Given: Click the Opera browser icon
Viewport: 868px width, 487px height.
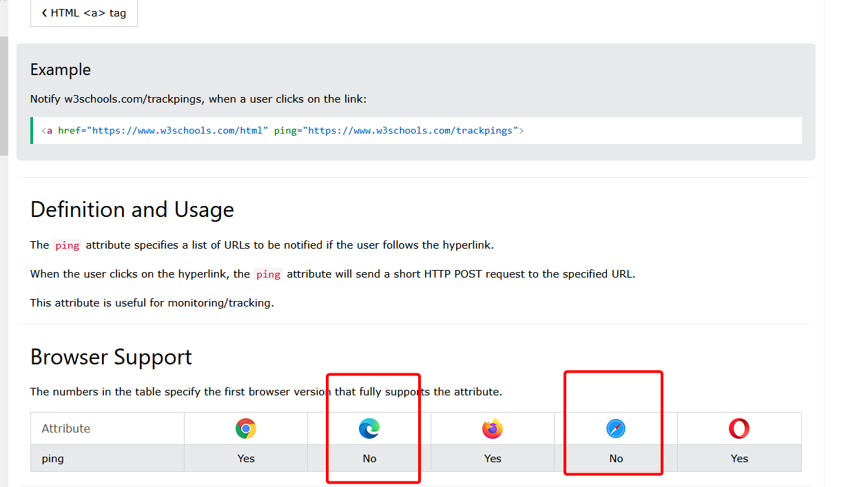Looking at the screenshot, I should [739, 428].
